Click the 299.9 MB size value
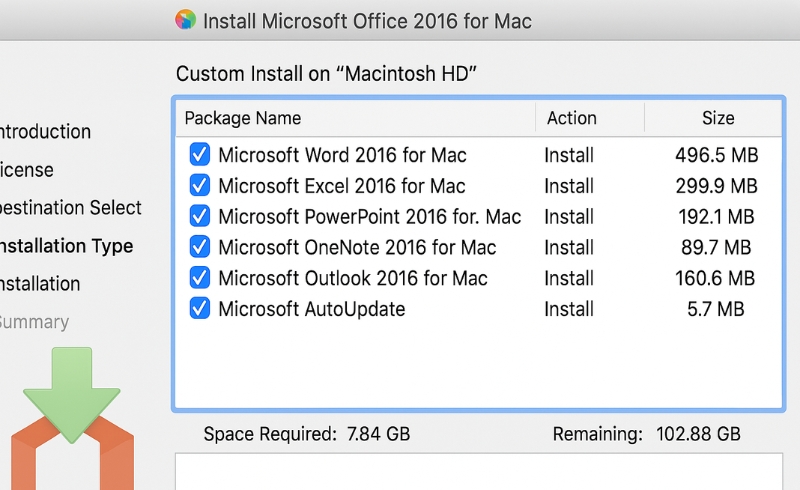Image resolution: width=800 pixels, height=490 pixels. pos(717,186)
